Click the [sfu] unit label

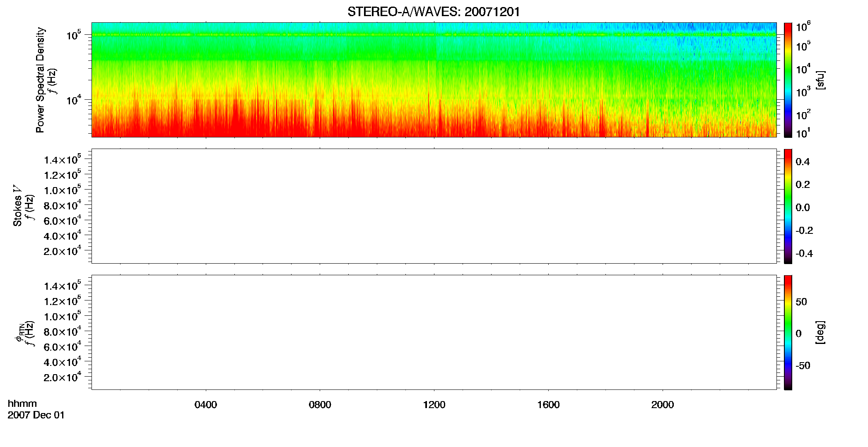point(820,80)
